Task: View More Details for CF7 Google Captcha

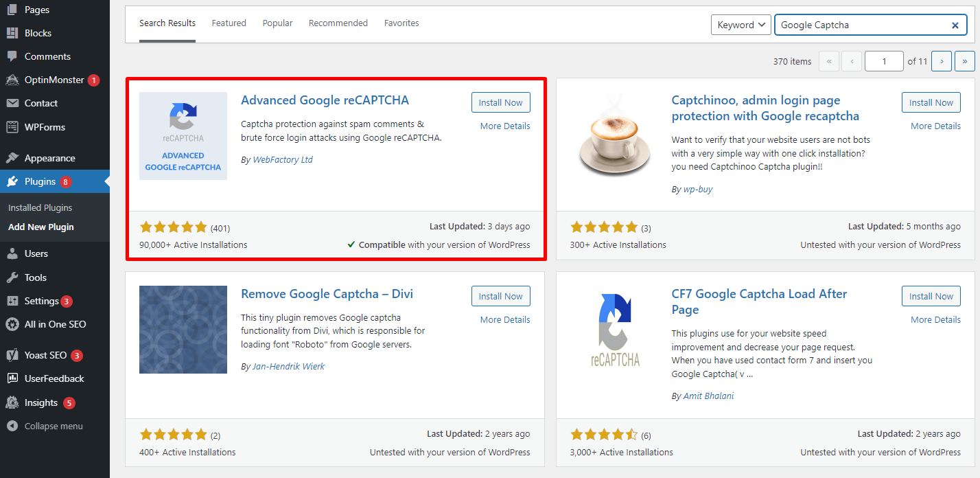Action: [x=935, y=319]
